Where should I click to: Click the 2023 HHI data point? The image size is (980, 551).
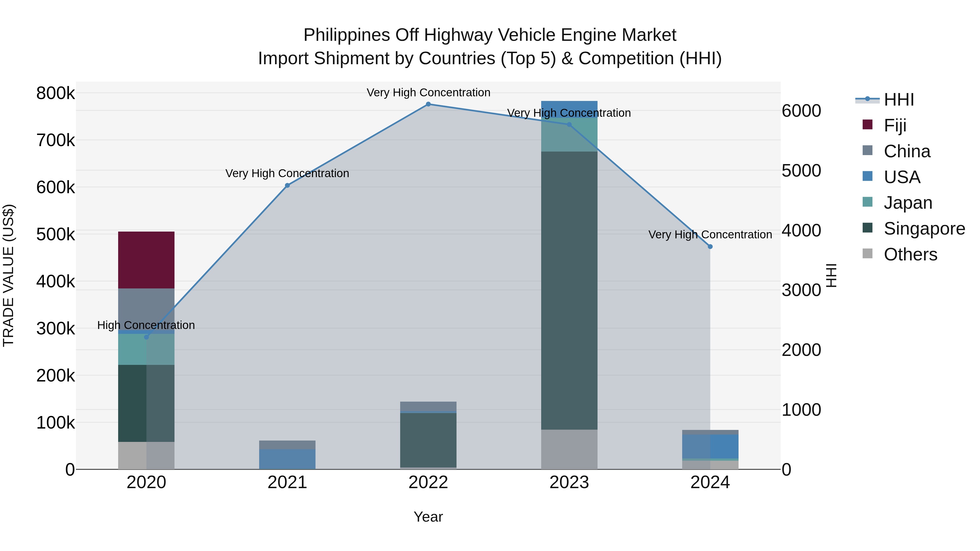pyautogui.click(x=569, y=124)
